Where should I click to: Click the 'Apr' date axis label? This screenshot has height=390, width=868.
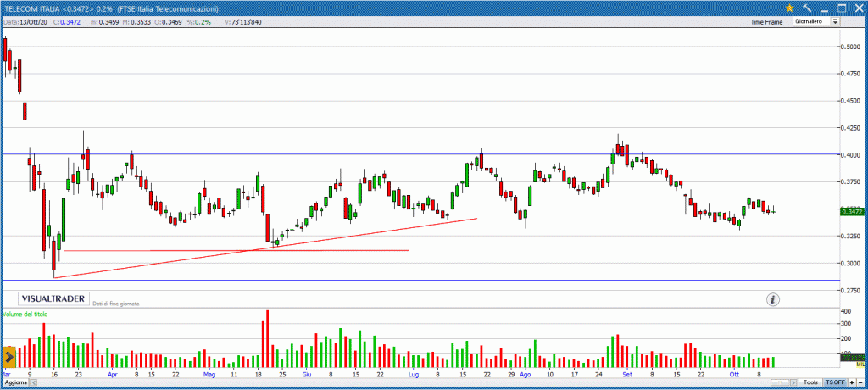coord(113,375)
